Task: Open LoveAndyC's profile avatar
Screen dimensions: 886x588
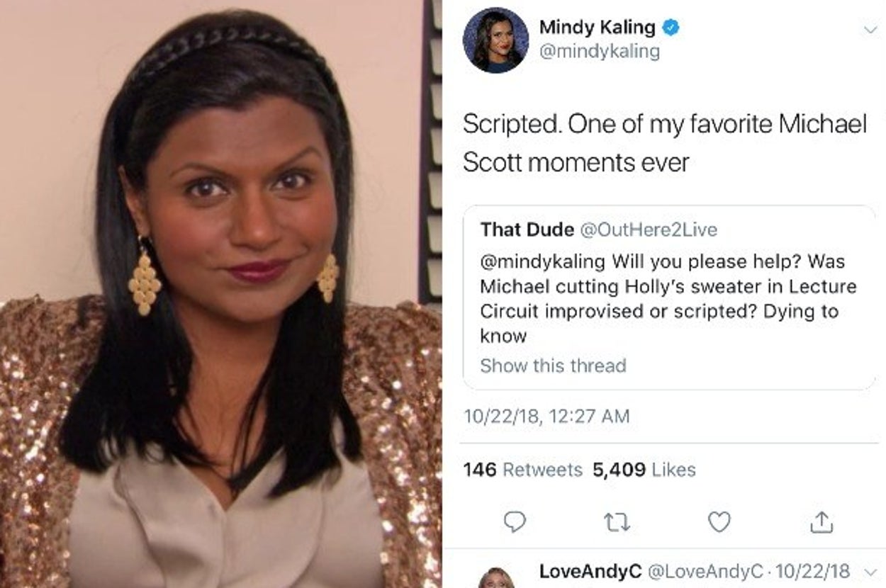Action: (x=495, y=578)
